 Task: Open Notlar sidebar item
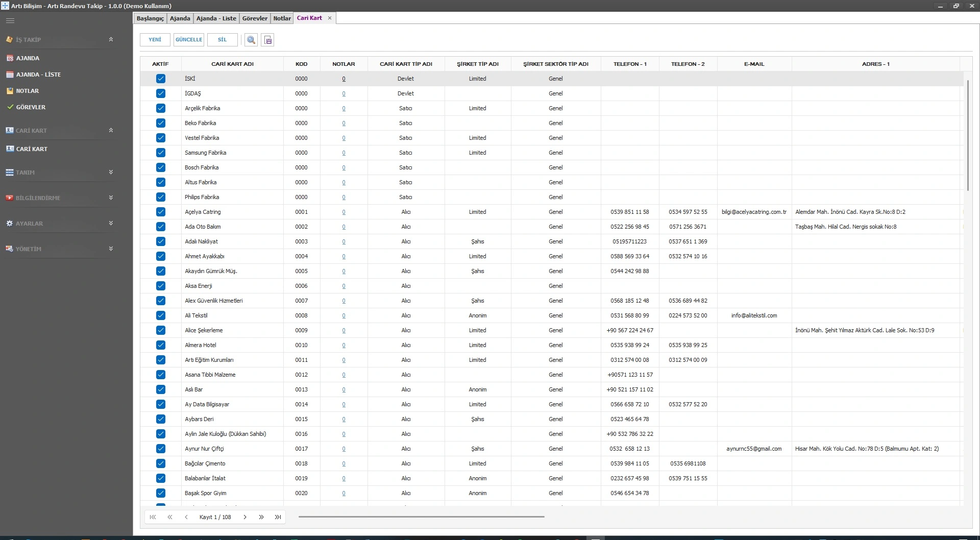[x=27, y=91]
